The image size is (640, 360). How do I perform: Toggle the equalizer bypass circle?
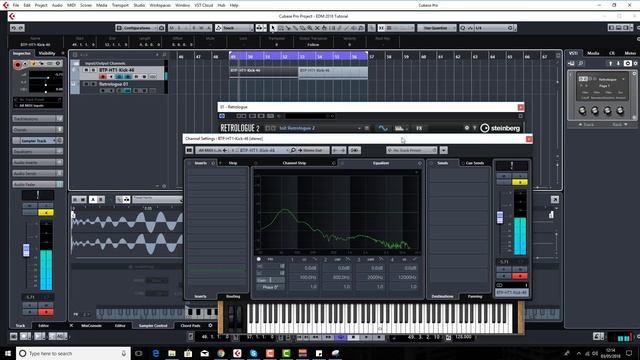pyautogui.click(x=258, y=259)
